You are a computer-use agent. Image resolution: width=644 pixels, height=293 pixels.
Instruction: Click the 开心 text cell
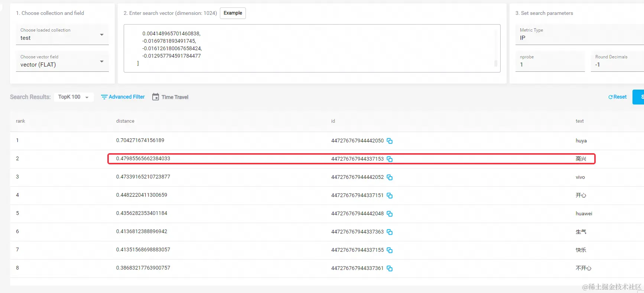[581, 196]
